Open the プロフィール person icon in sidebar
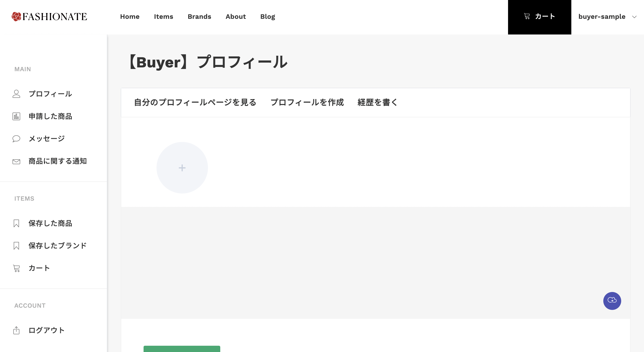The image size is (644, 352). [x=17, y=94]
